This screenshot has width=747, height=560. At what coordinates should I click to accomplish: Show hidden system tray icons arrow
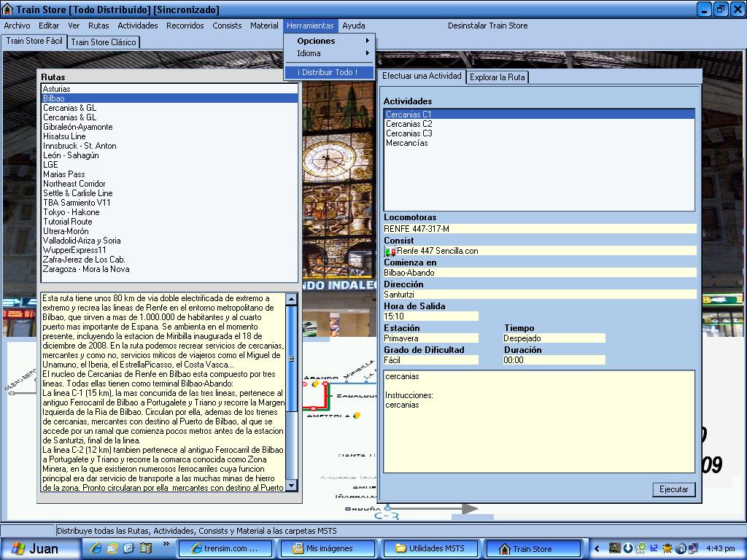click(597, 548)
